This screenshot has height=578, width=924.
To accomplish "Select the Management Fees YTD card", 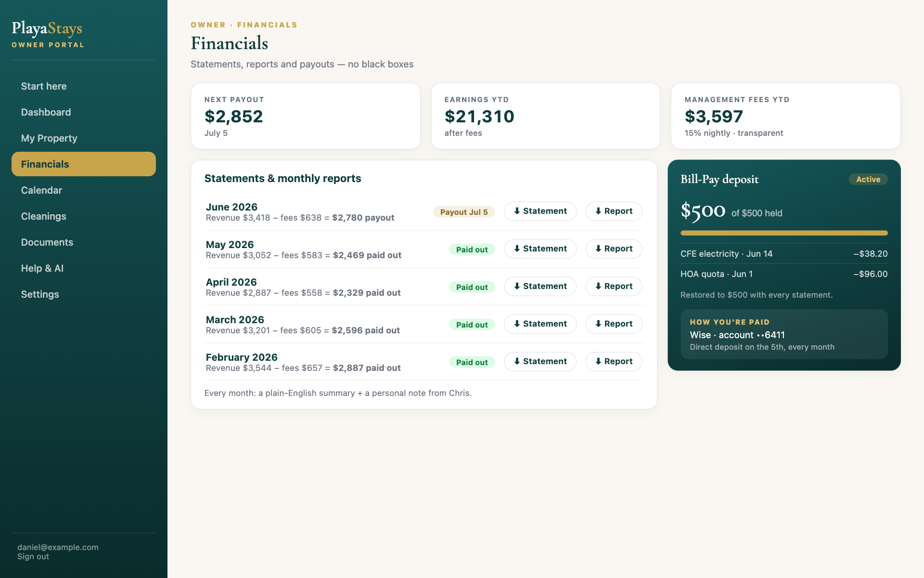I will click(x=785, y=116).
